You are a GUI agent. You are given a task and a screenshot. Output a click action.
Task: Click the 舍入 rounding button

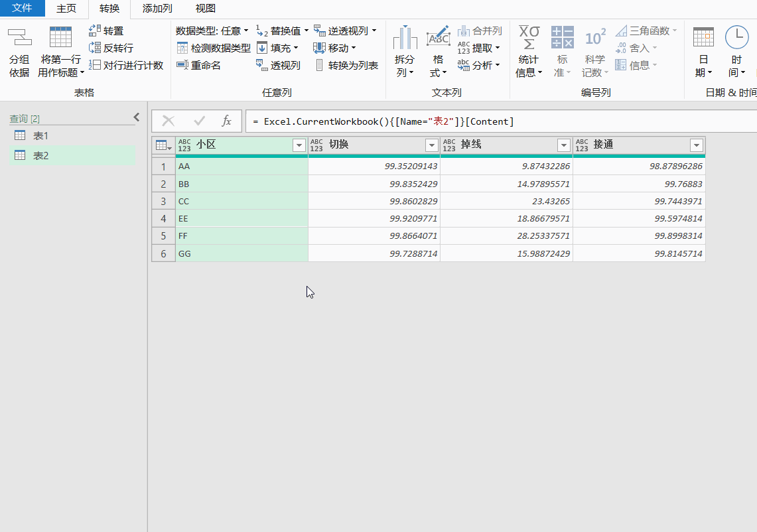click(x=636, y=48)
